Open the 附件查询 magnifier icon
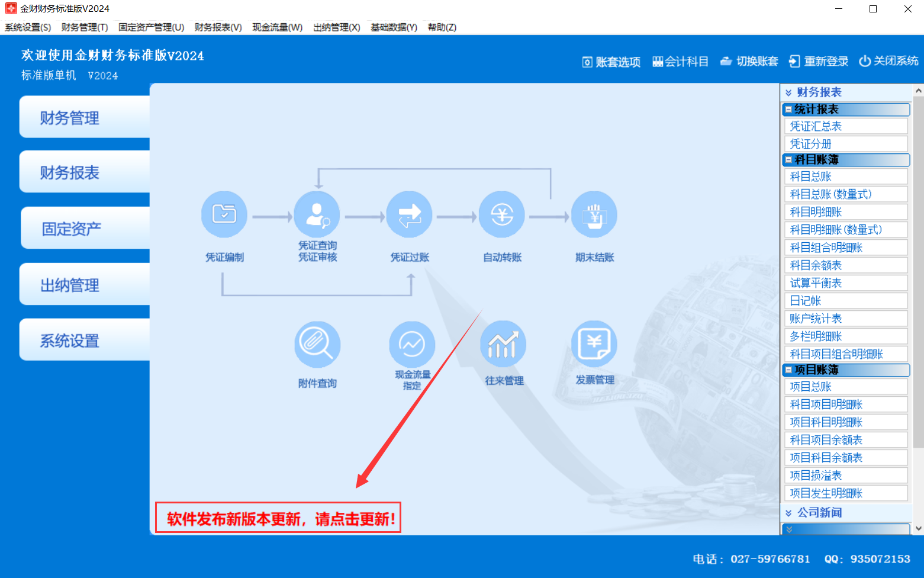The image size is (924, 578). coord(317,345)
